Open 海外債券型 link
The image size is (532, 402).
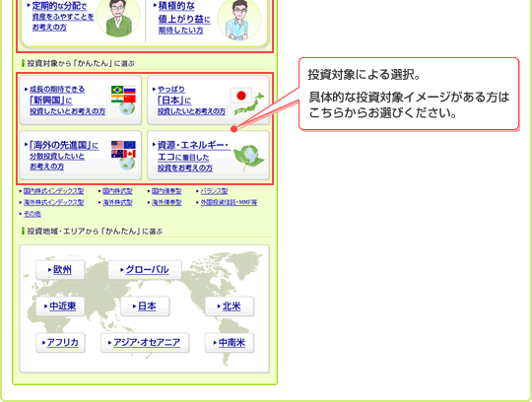(166, 203)
